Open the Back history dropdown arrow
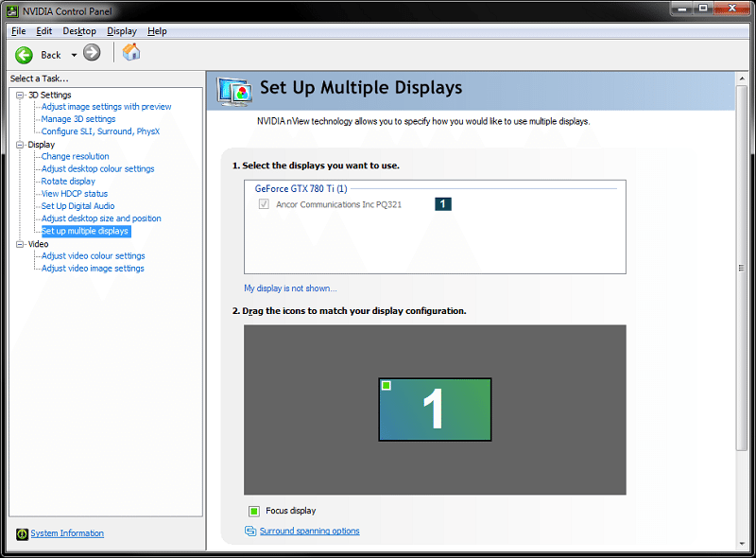 pos(74,55)
